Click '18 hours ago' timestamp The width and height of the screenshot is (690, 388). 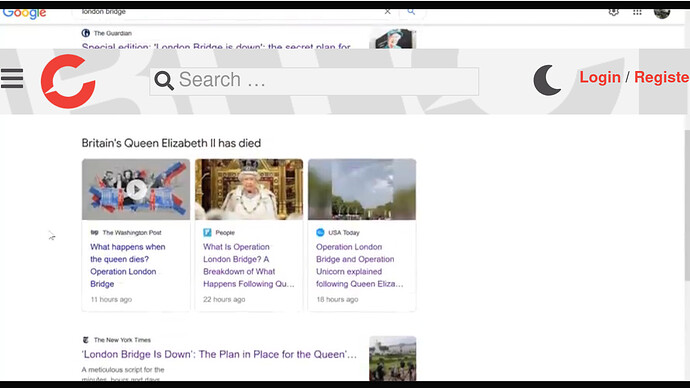(x=337, y=299)
